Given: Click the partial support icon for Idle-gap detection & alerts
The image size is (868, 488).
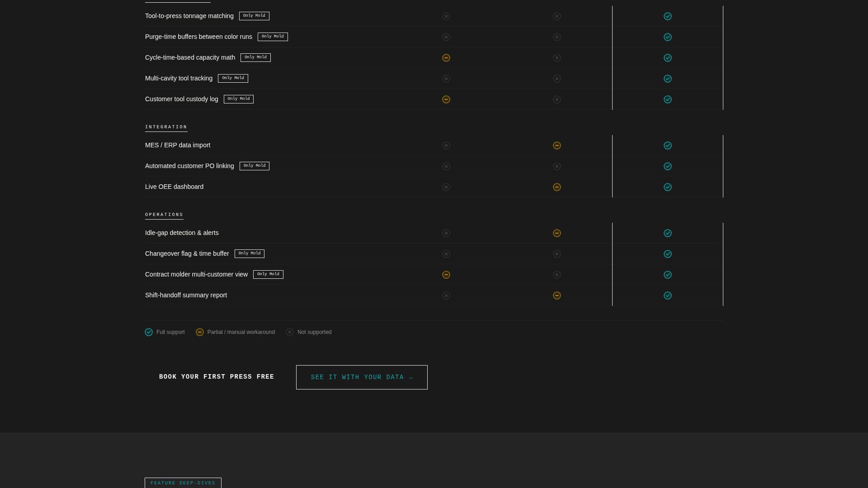Looking at the screenshot, I should (557, 233).
